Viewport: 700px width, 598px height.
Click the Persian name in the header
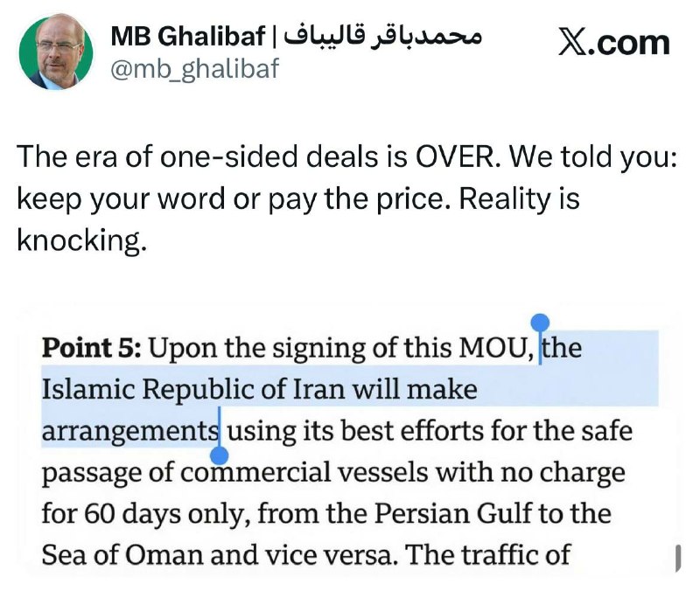click(x=383, y=36)
